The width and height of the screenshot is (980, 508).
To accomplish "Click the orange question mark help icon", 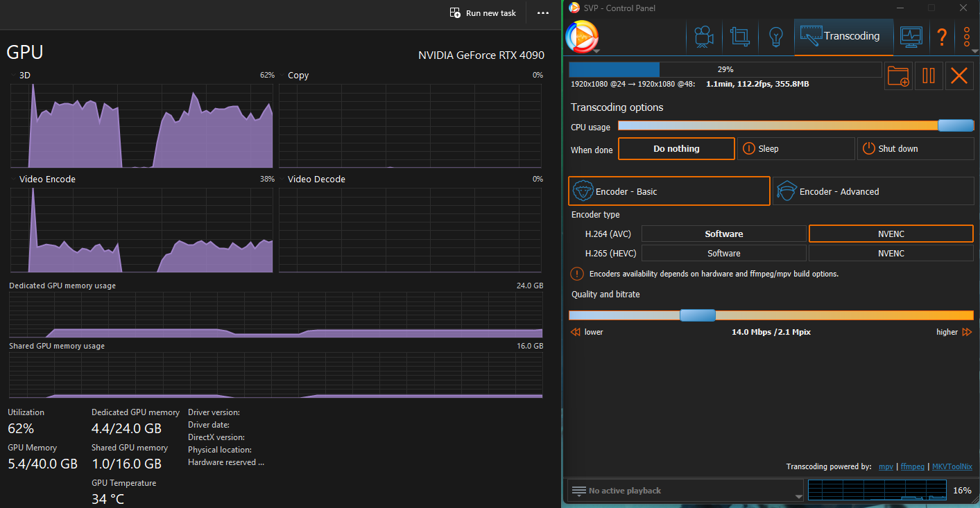I will pyautogui.click(x=942, y=36).
